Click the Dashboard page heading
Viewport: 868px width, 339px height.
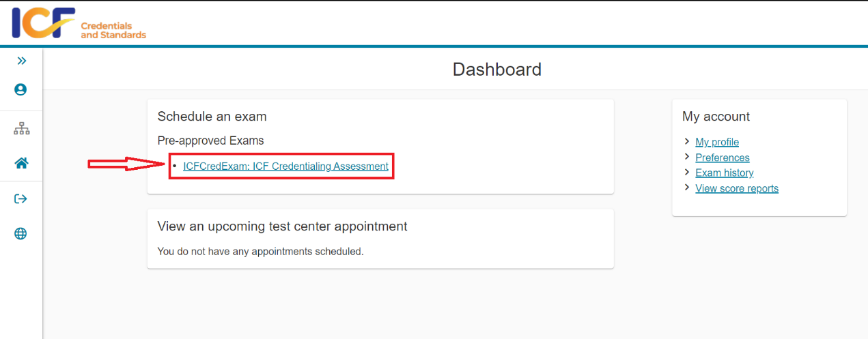coord(496,70)
